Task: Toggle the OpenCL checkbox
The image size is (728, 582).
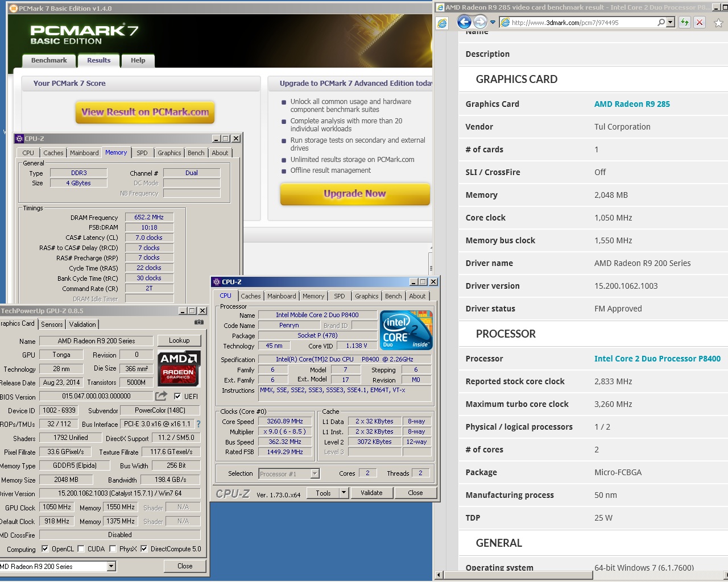Action: 44,548
